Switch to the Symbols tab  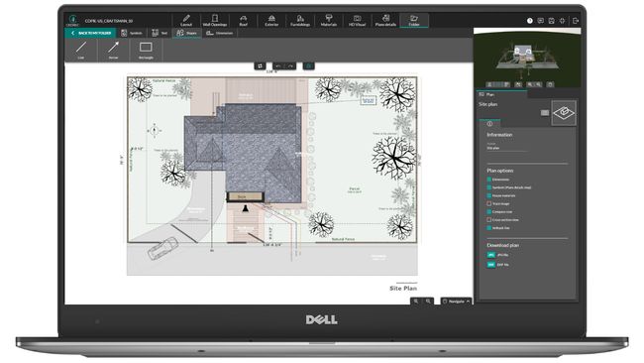click(132, 33)
